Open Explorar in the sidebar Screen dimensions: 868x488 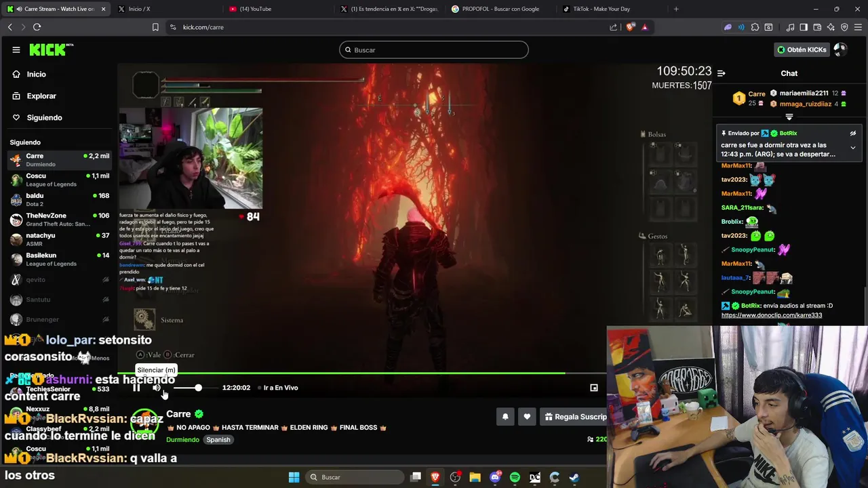[x=41, y=96]
